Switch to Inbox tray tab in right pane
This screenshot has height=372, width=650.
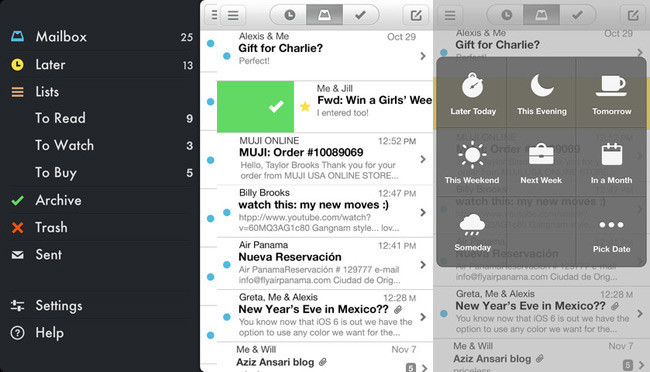coord(541,15)
